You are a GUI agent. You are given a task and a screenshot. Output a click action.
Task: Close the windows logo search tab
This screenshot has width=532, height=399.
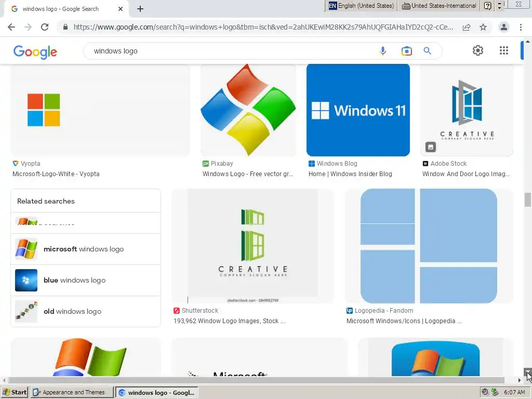120,9
